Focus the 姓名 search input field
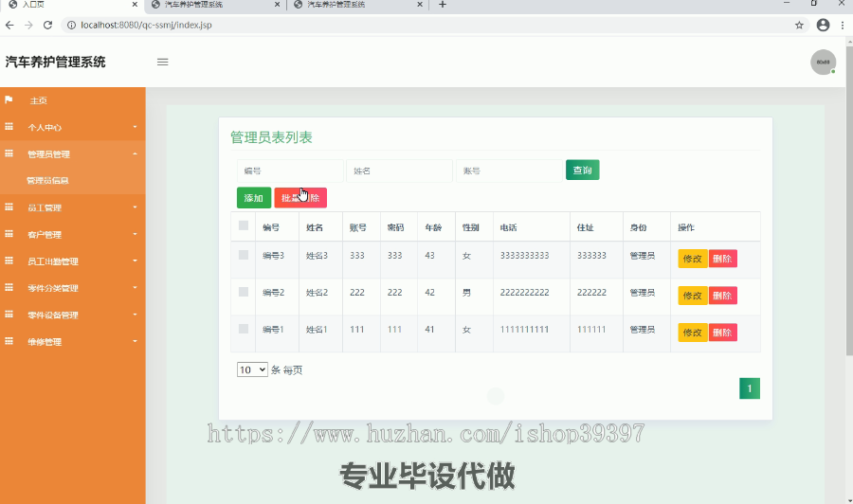The height and width of the screenshot is (504, 853). pos(399,171)
